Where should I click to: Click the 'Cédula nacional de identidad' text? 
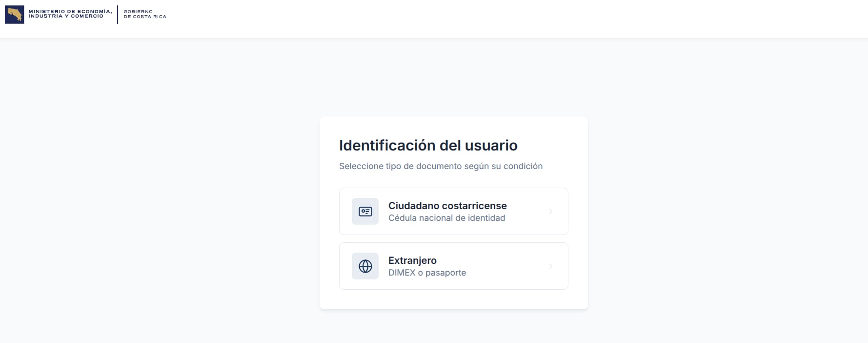click(x=447, y=218)
